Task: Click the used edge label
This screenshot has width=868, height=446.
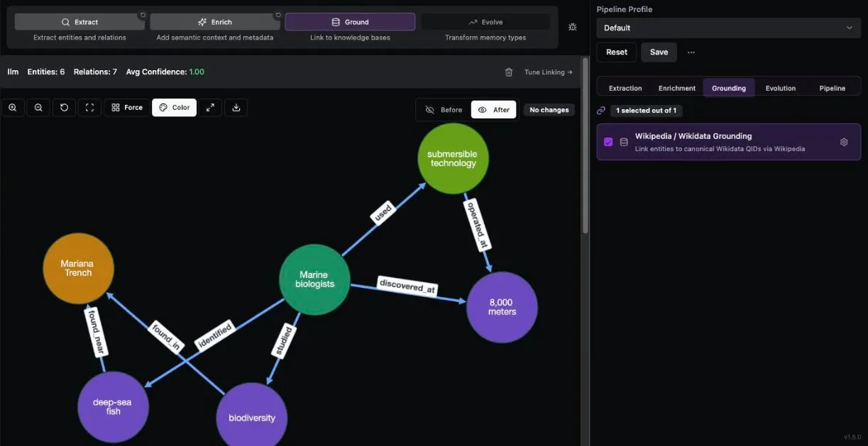Action: (382, 213)
